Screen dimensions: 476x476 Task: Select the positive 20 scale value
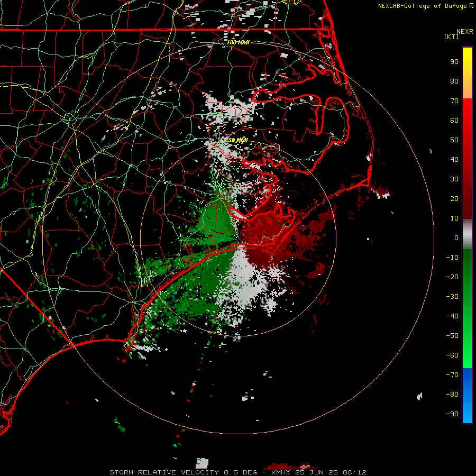[x=454, y=199]
